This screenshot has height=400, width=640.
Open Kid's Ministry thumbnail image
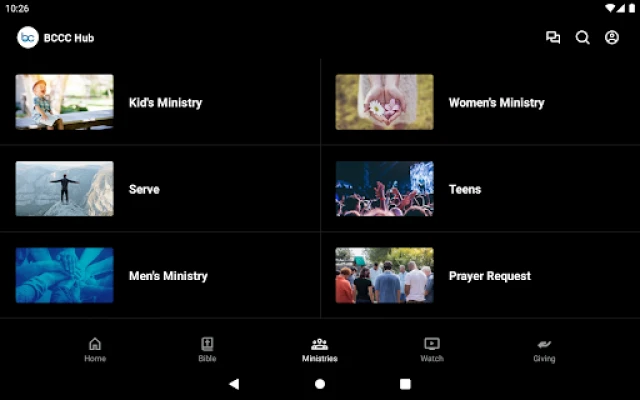pyautogui.click(x=64, y=102)
